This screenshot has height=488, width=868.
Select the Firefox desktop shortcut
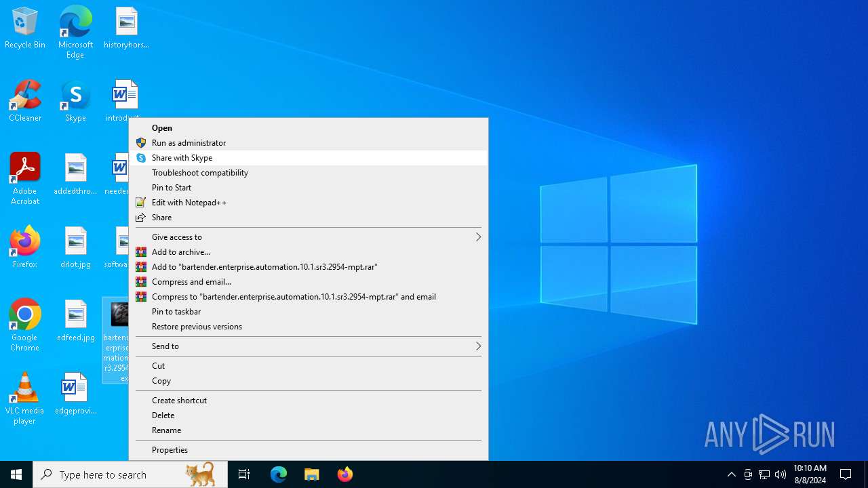point(25,247)
